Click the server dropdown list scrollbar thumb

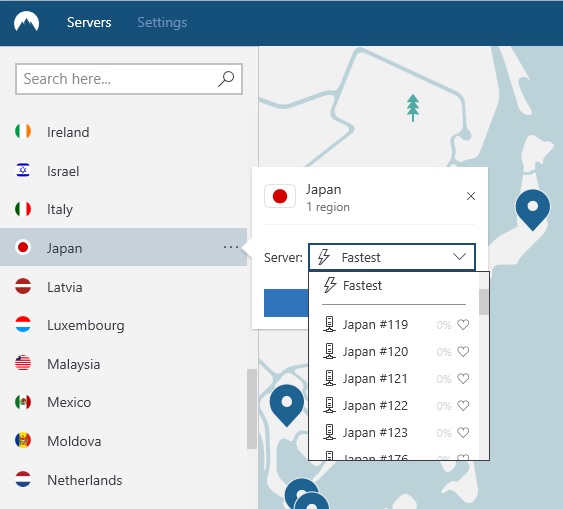click(x=484, y=302)
